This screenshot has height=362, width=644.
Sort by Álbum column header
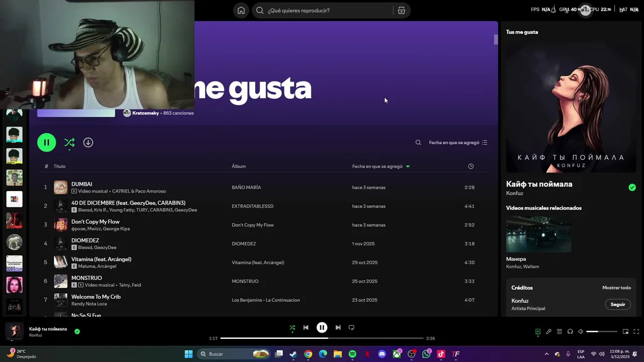tap(238, 166)
